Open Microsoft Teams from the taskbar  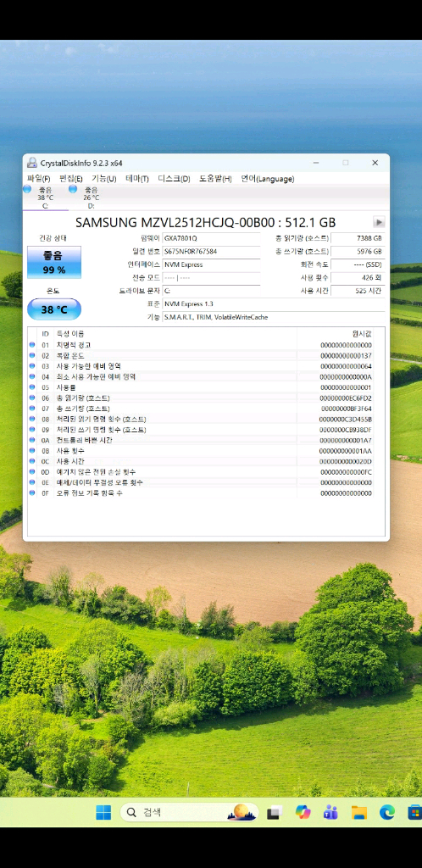330,812
